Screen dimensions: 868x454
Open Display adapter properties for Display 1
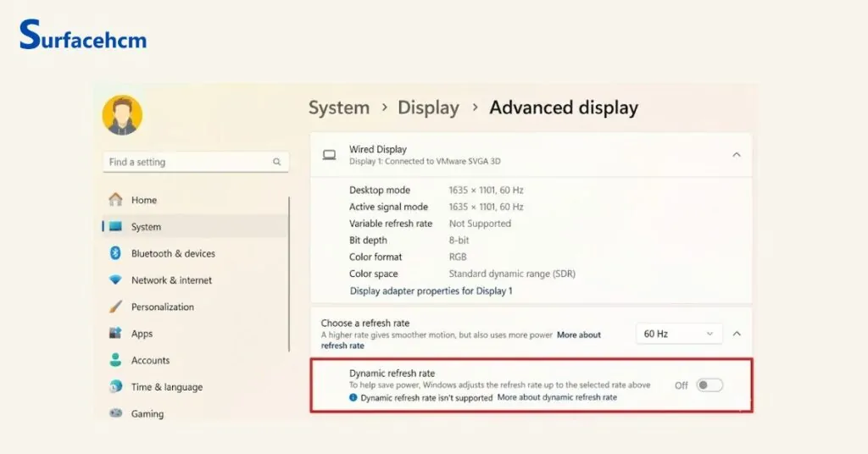[x=431, y=291]
